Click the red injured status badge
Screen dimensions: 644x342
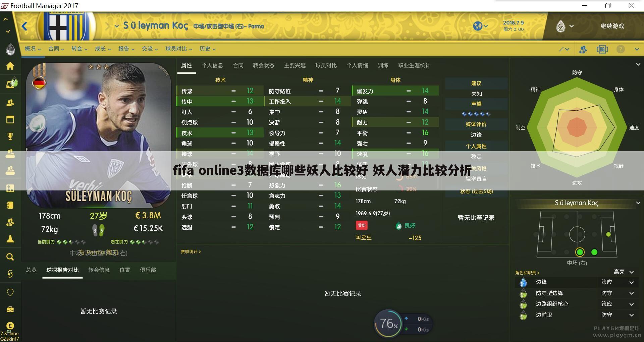(362, 225)
